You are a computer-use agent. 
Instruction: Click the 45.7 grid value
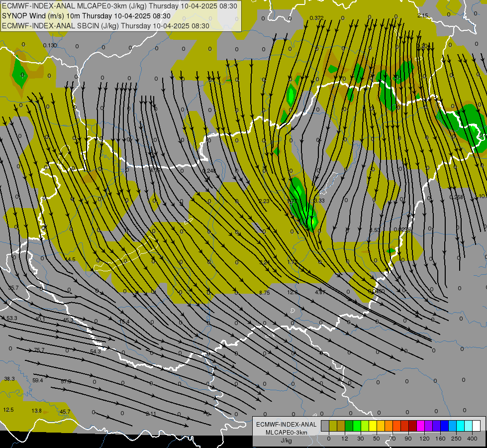[65, 412]
